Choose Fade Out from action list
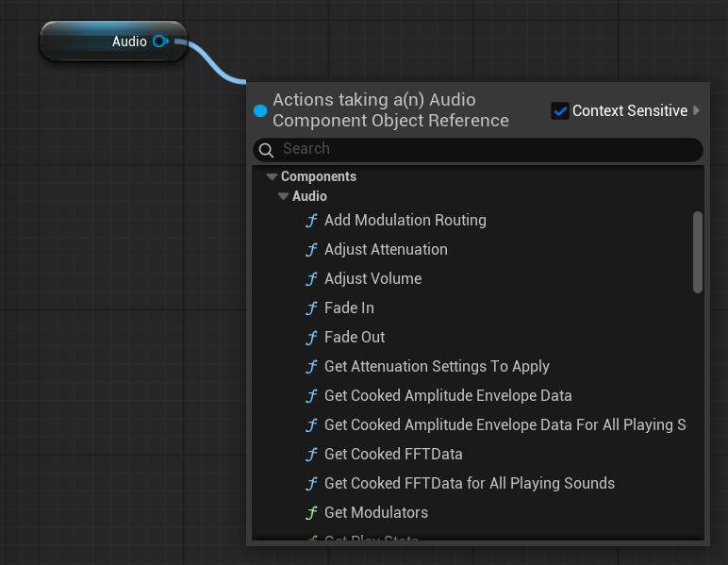 (355, 338)
